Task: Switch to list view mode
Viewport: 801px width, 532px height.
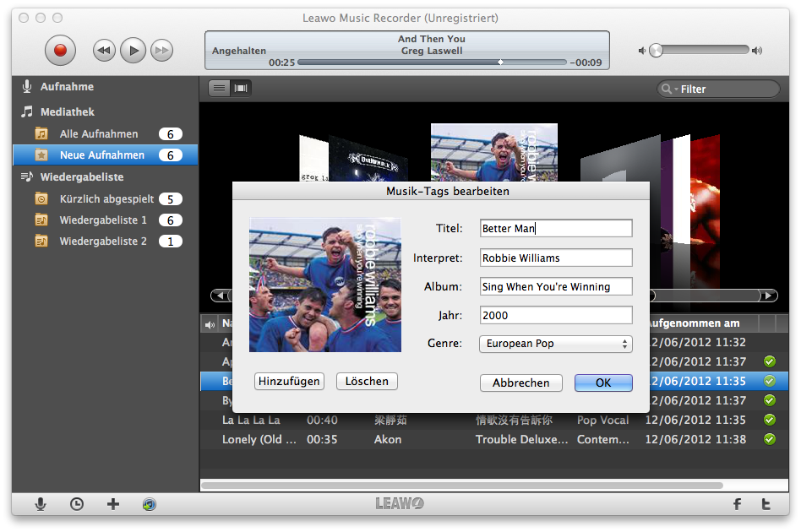Action: point(220,88)
